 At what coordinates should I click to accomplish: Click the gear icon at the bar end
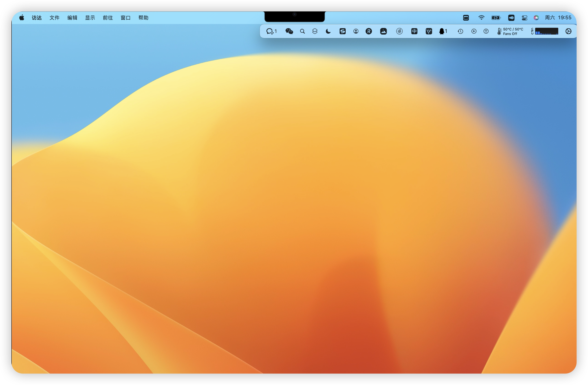click(x=568, y=31)
